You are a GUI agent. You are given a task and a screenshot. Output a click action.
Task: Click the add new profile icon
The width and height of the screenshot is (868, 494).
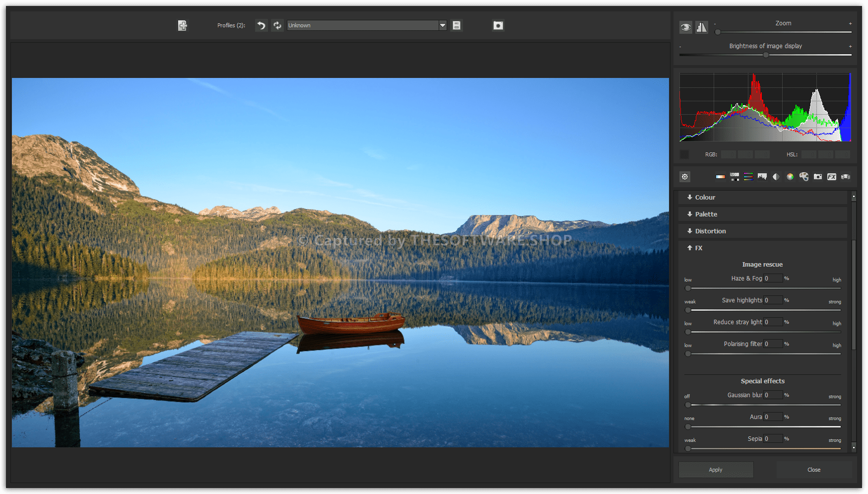[183, 25]
